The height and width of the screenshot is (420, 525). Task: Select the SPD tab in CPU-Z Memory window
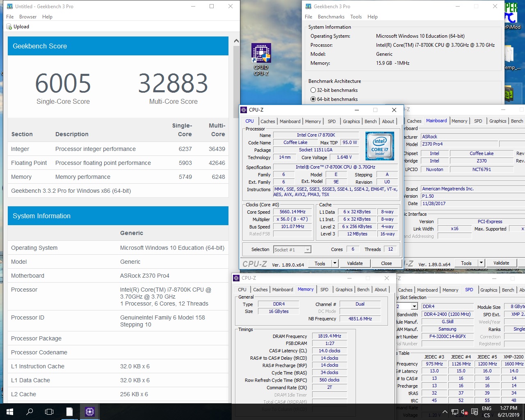pos(324,290)
